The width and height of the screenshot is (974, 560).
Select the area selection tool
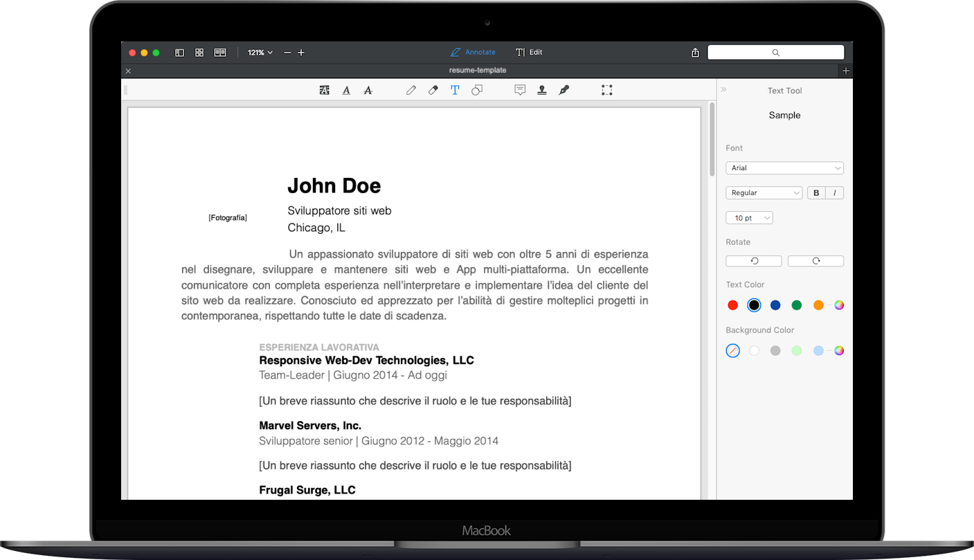pos(607,90)
